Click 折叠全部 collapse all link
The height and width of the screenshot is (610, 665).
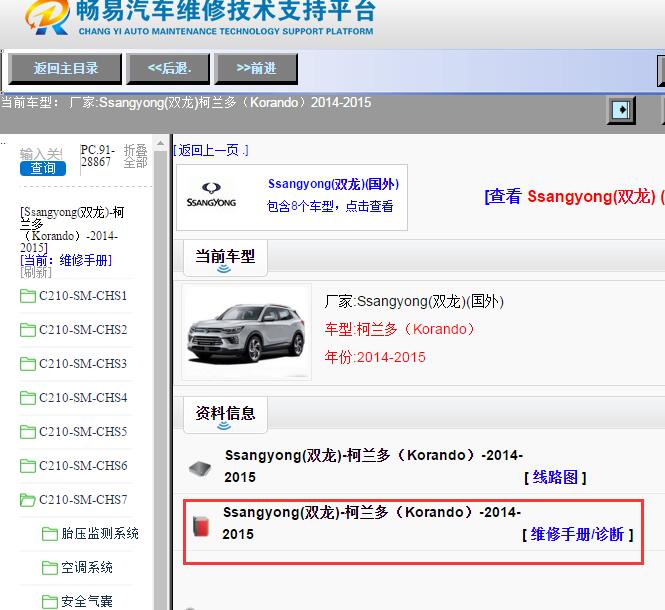click(x=135, y=156)
